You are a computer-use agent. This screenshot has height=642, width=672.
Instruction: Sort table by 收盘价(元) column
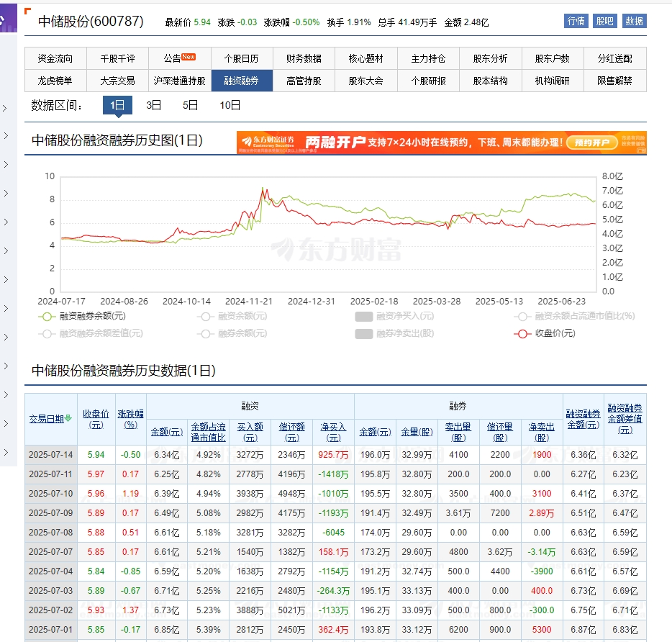(96, 419)
